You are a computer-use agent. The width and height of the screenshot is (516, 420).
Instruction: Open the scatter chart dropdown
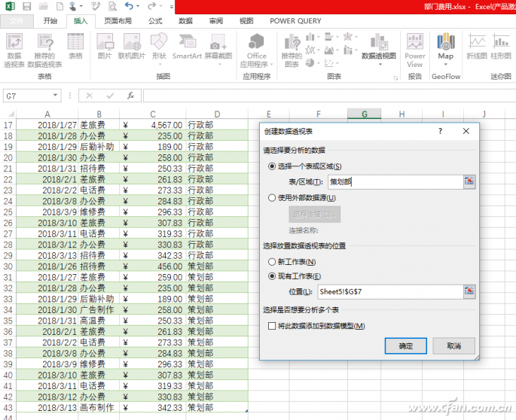[x=337, y=62]
